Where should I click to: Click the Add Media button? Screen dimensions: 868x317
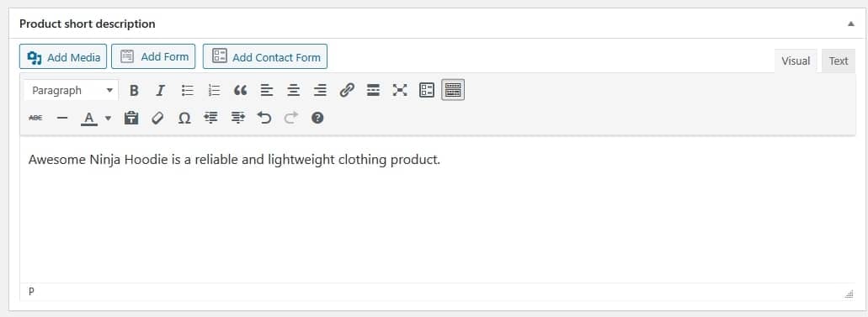click(x=63, y=57)
